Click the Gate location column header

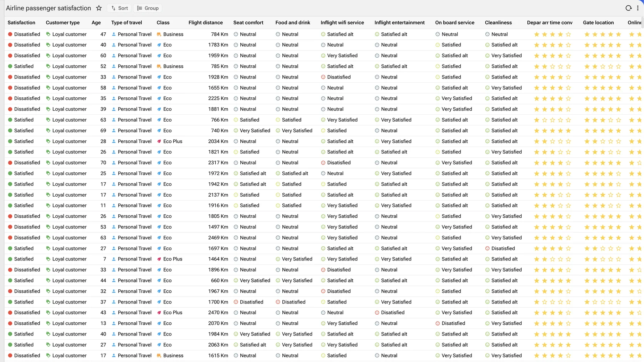click(x=599, y=23)
